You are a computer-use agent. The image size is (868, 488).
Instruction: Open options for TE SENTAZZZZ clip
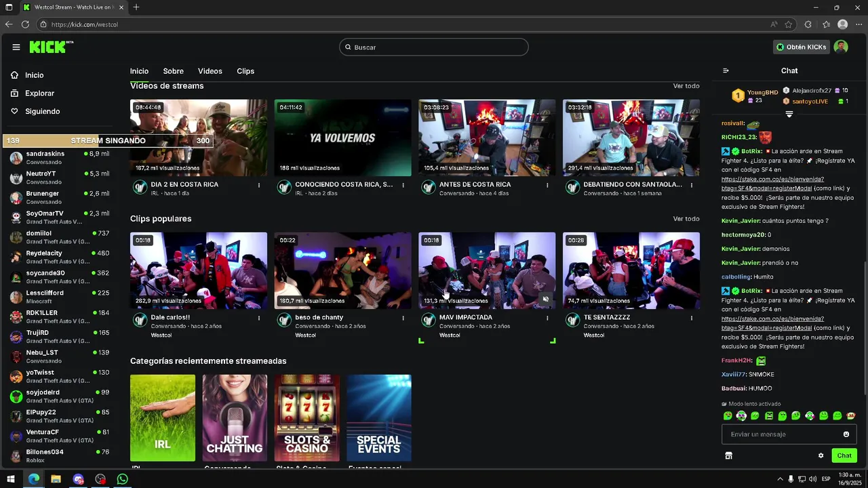point(692,318)
